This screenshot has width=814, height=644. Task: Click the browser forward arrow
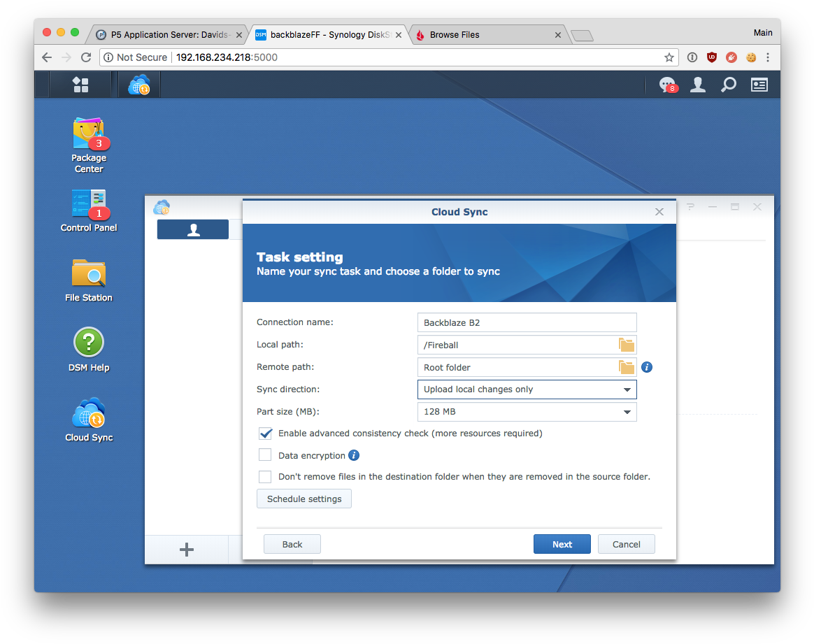pyautogui.click(x=66, y=57)
